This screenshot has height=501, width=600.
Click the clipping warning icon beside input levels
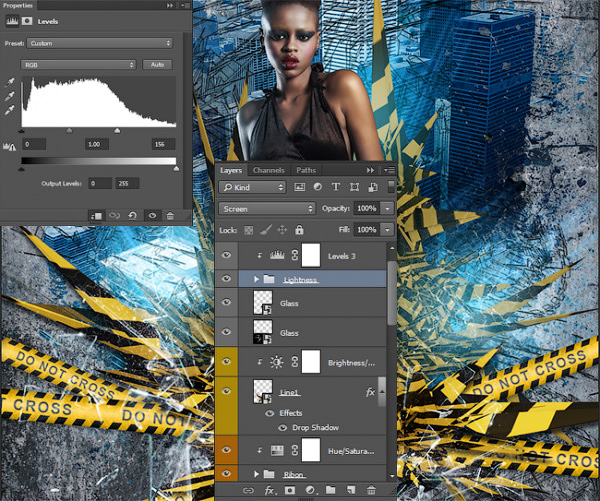pos(10,146)
